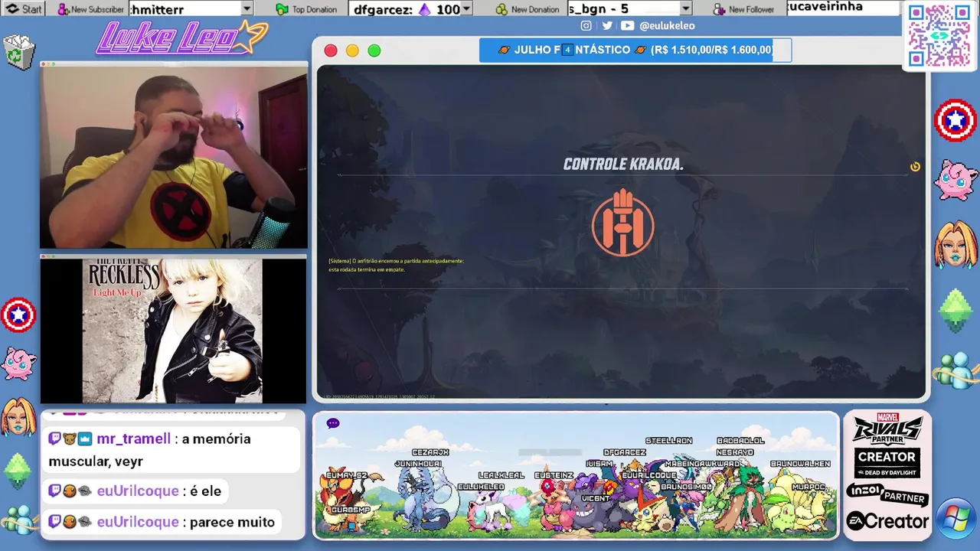Click the Jigglypuff icon on right edge
The image size is (980, 551).
point(955,180)
